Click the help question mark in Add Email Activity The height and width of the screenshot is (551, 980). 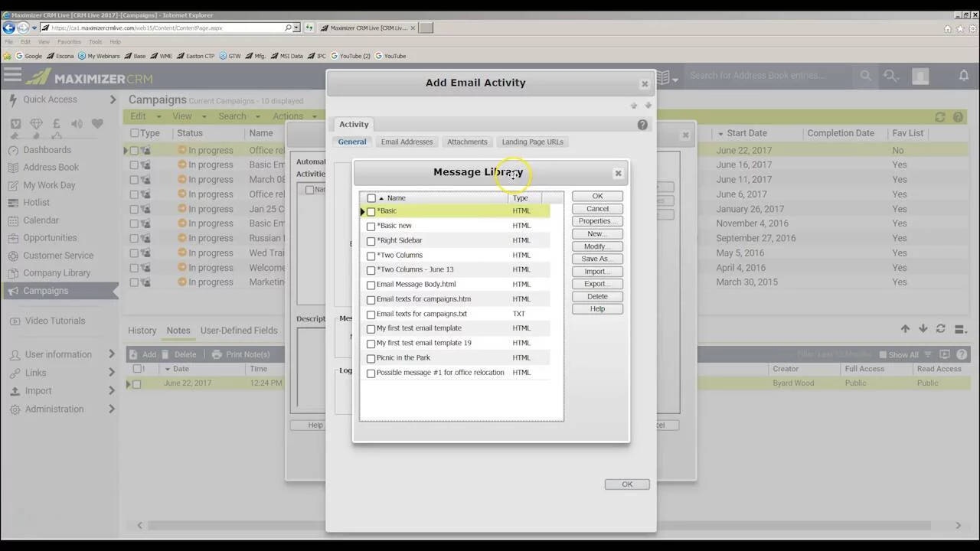click(x=642, y=125)
